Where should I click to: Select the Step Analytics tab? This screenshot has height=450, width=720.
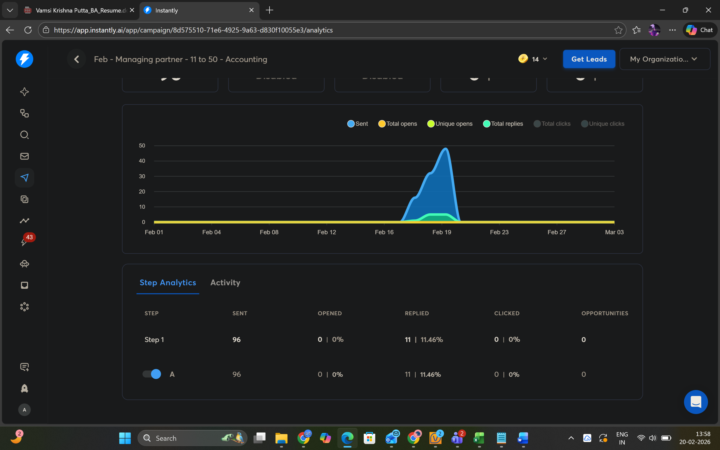[167, 283]
